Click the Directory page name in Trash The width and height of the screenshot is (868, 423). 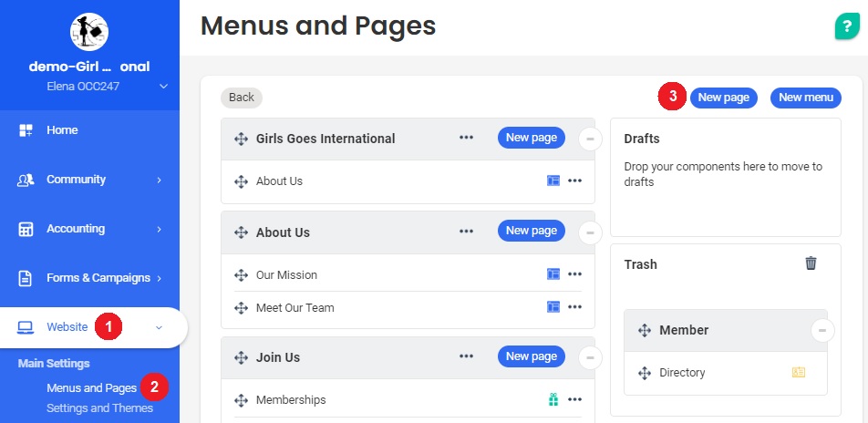point(682,373)
